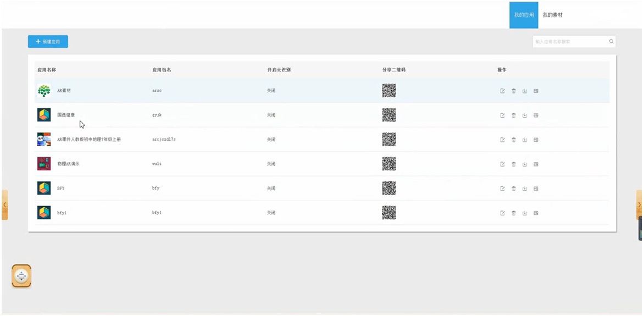Download the bfy1 application package

pyautogui.click(x=524, y=213)
